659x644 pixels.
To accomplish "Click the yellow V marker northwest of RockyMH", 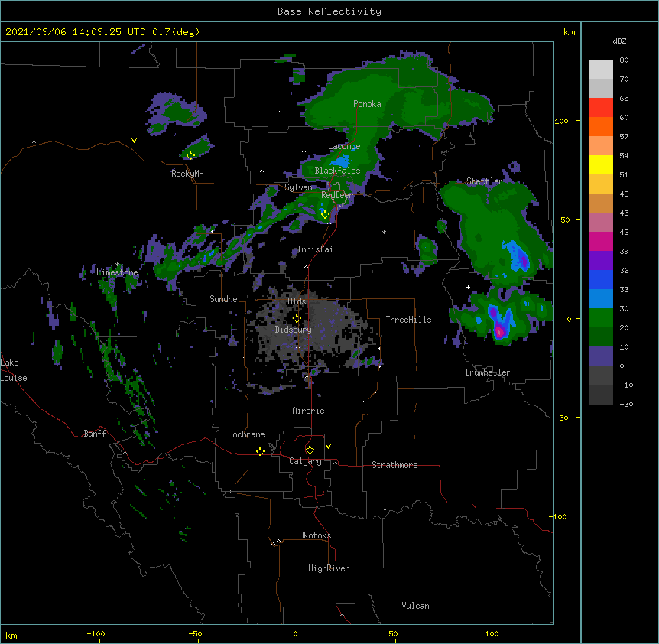I will click(x=134, y=141).
